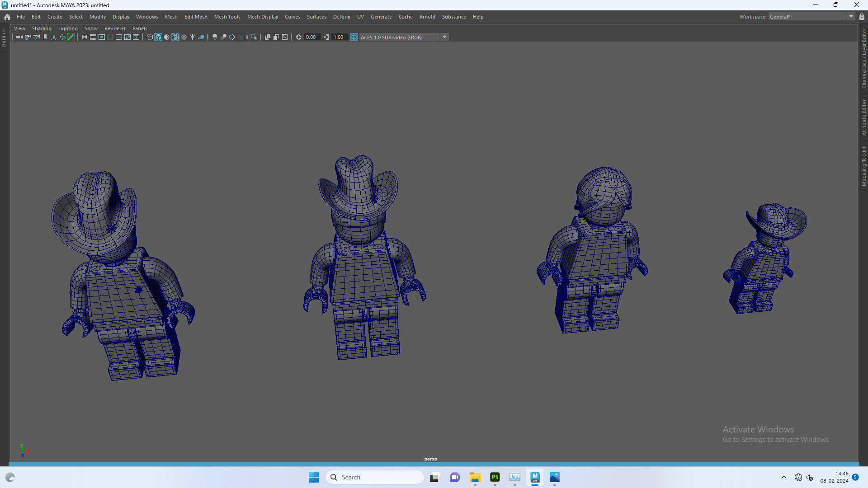Click the Select Camera icon
Screen dimensions: 868x488
(19, 37)
